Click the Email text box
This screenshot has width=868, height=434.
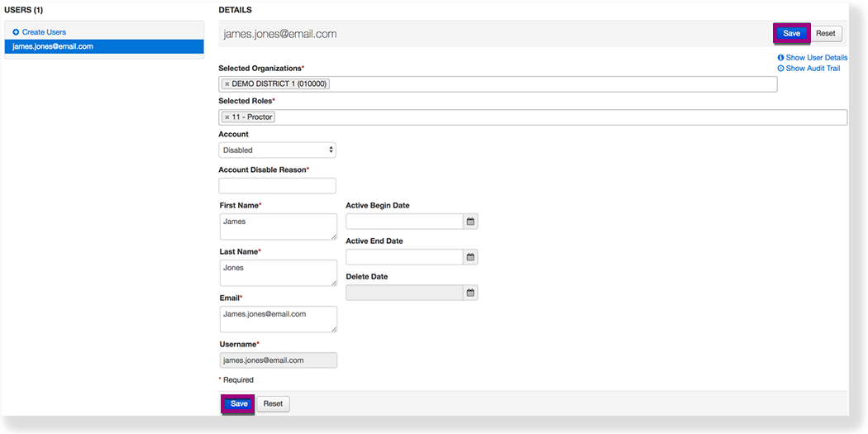[277, 319]
